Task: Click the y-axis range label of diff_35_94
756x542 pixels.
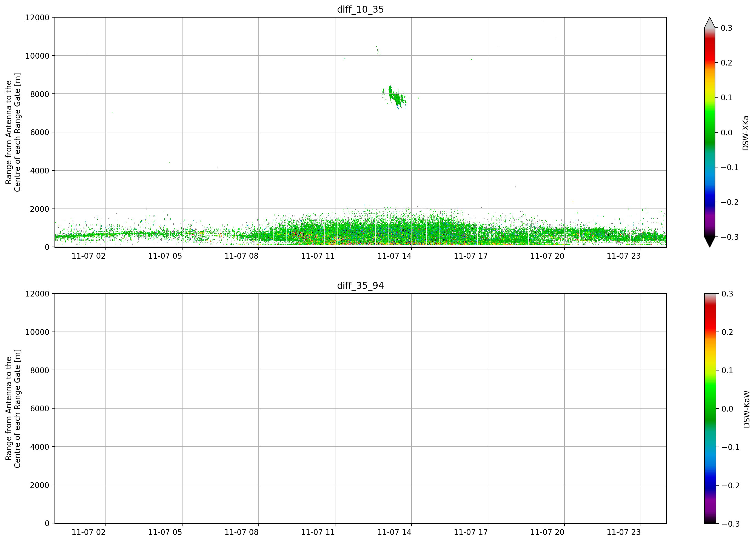Action: 13,409
